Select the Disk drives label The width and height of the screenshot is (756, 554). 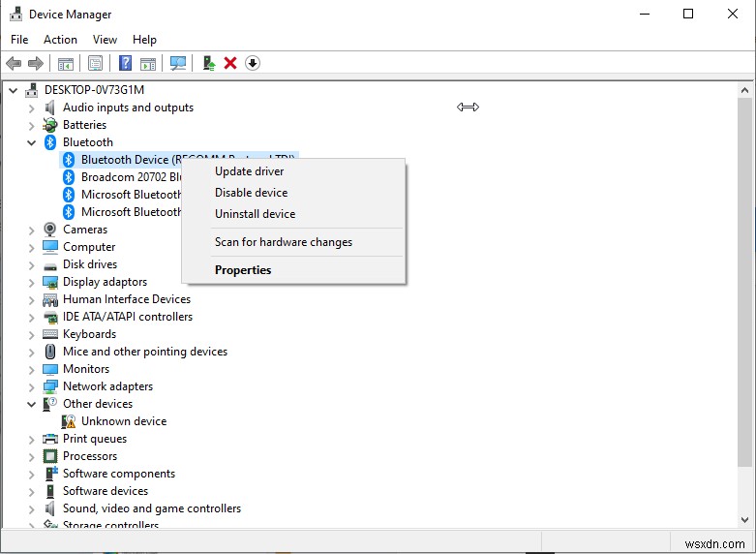(90, 264)
